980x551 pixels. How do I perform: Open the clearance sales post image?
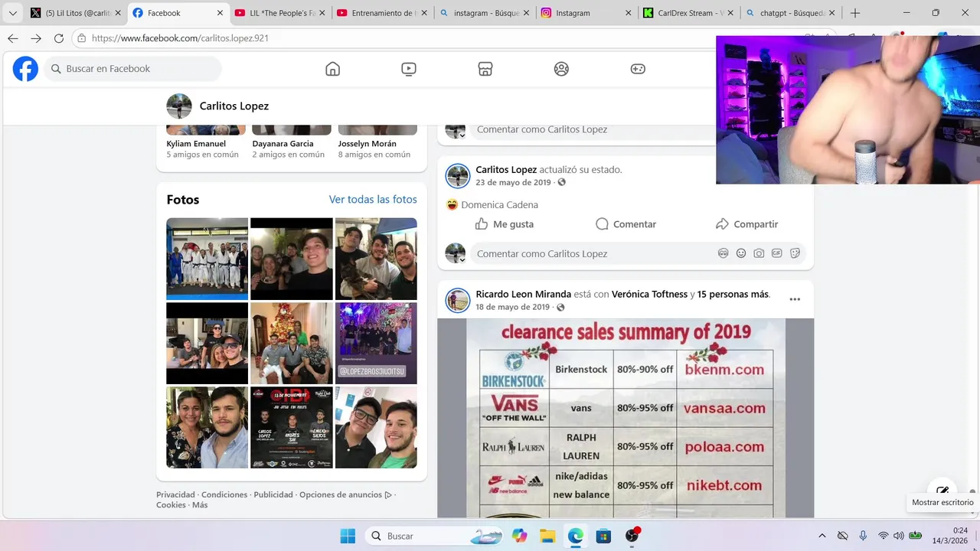(x=626, y=419)
